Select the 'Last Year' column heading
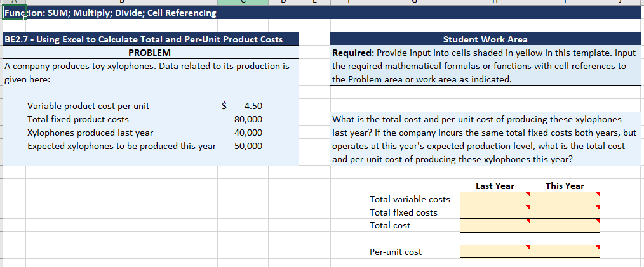 [x=495, y=186]
